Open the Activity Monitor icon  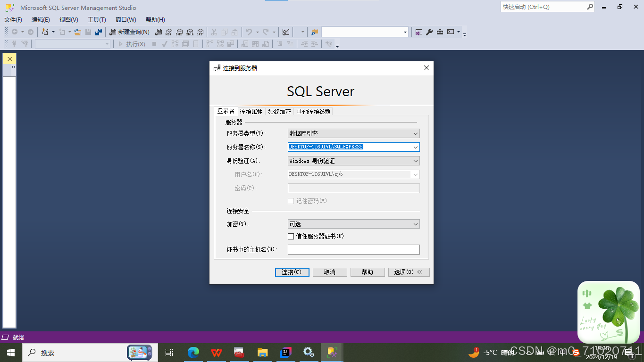point(286,32)
